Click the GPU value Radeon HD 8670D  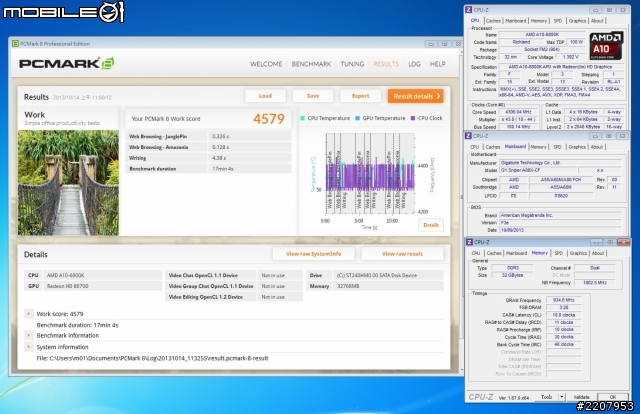coord(67,286)
